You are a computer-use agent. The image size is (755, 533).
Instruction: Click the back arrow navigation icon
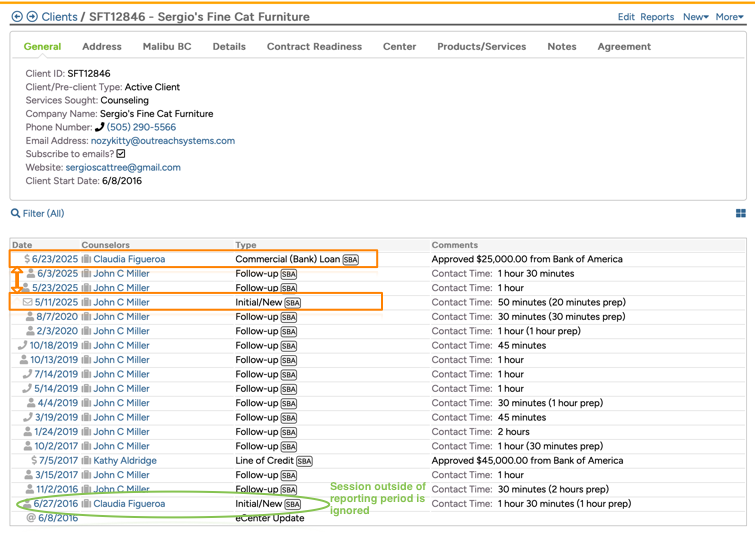coord(17,17)
